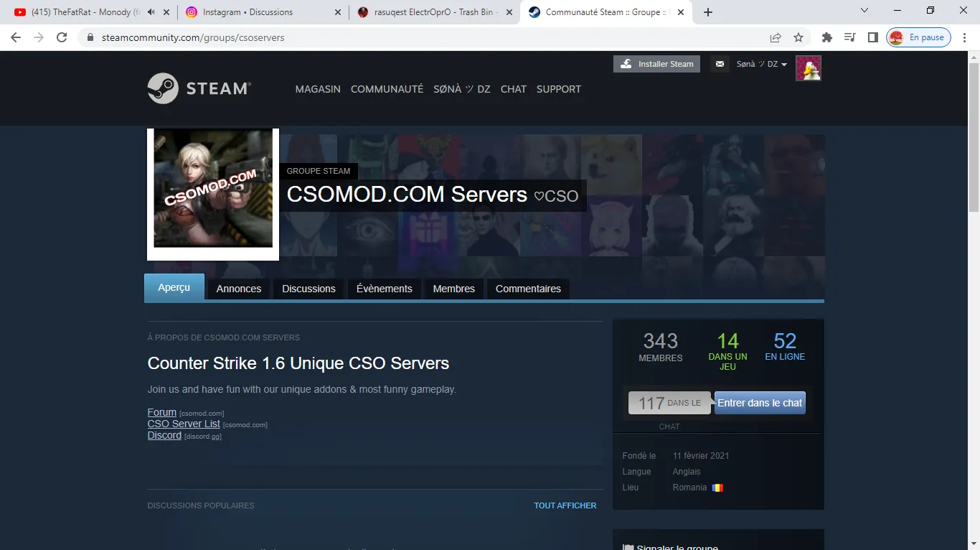The width and height of the screenshot is (980, 550).
Task: Open the Commentaires tab
Action: [x=528, y=289]
